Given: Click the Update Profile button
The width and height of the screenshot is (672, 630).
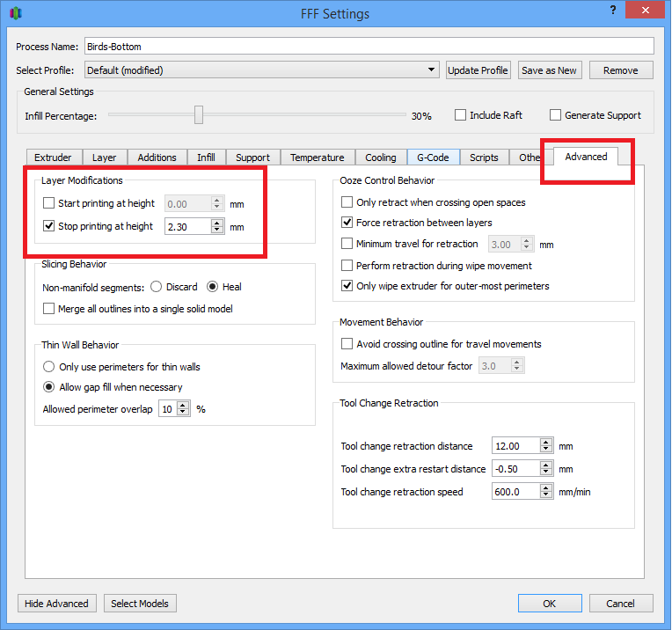Looking at the screenshot, I should pos(478,70).
